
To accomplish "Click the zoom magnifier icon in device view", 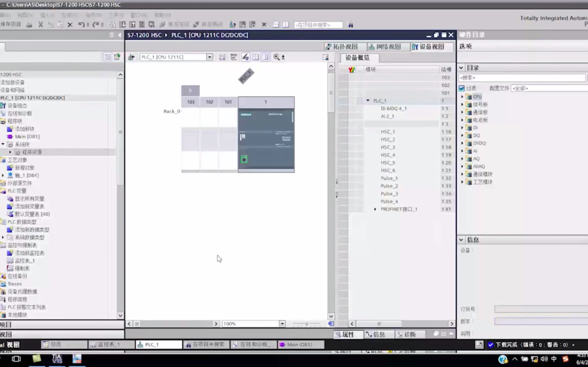I will 276,57.
